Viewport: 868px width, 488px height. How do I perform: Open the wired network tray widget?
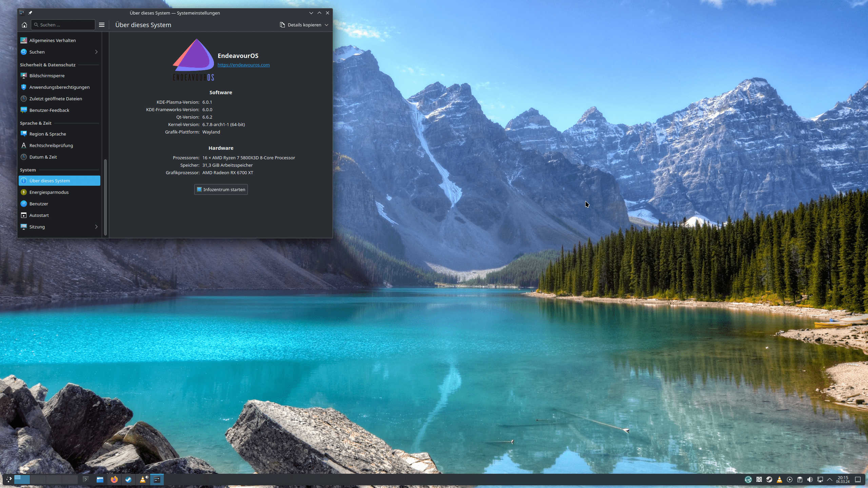point(820,479)
